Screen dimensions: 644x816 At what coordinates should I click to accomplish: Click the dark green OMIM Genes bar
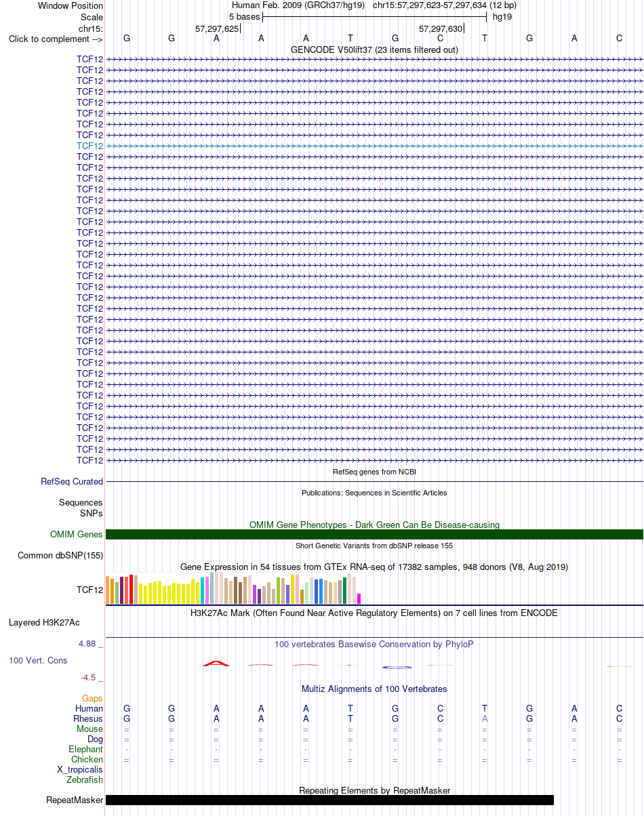(x=374, y=535)
